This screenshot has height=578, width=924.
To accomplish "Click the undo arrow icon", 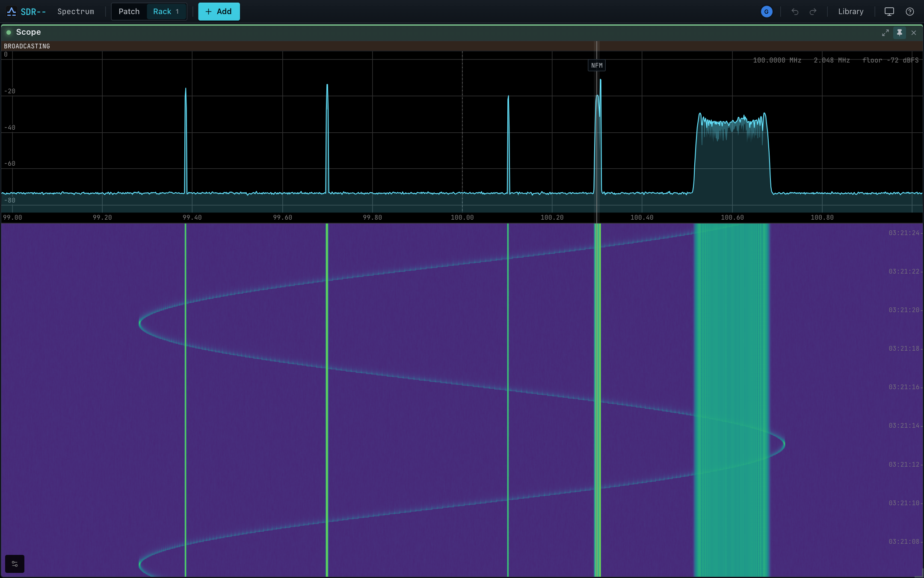I will (x=795, y=12).
